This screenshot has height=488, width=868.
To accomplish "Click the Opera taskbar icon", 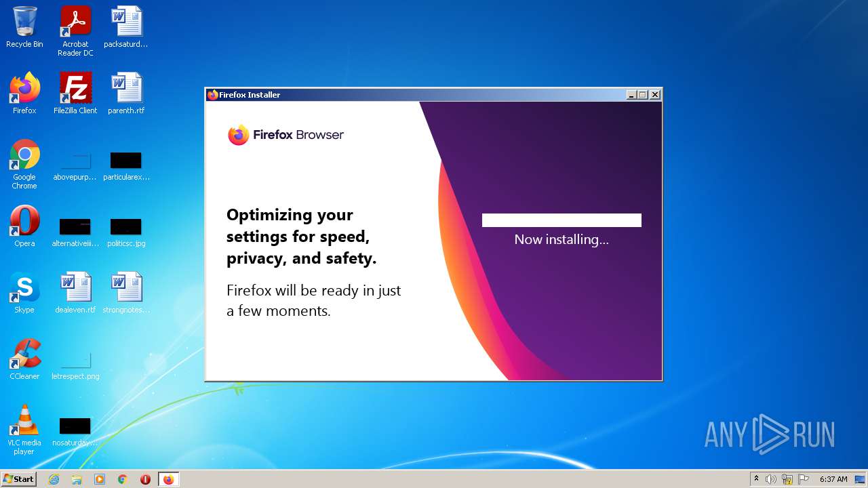I will click(x=145, y=479).
